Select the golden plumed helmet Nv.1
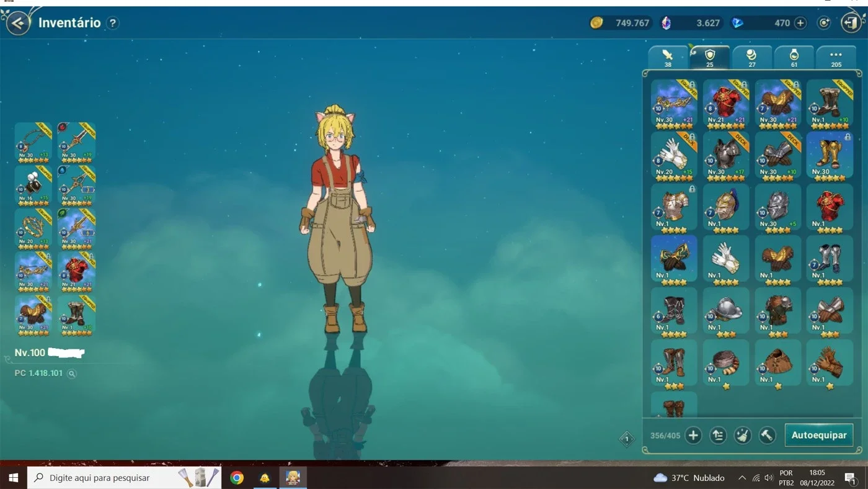 click(x=726, y=207)
